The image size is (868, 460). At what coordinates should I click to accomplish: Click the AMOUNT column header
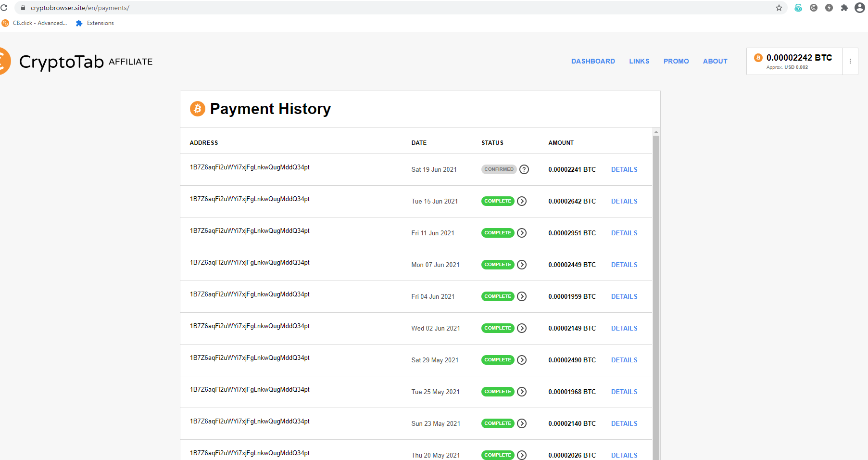pos(561,143)
